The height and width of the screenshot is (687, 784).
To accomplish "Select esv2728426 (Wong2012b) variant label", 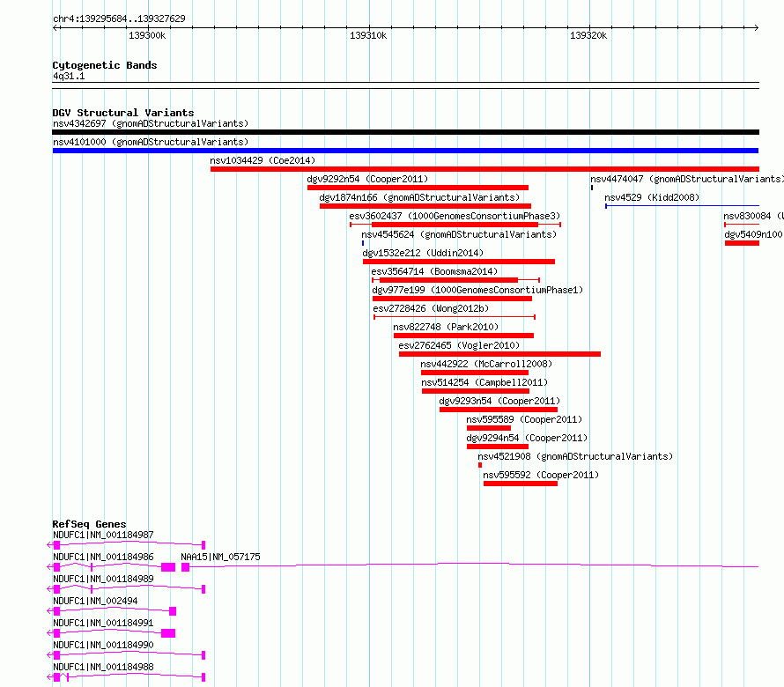I will point(431,308).
